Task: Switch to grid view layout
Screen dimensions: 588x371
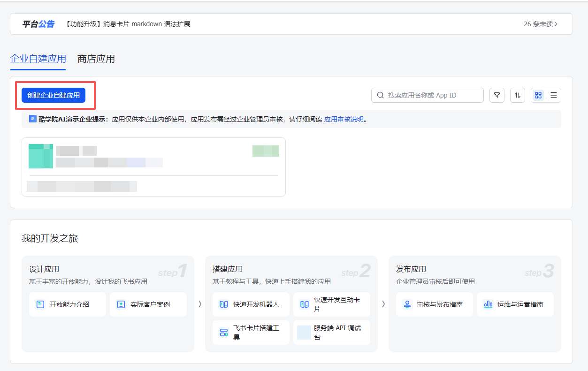Action: click(538, 95)
